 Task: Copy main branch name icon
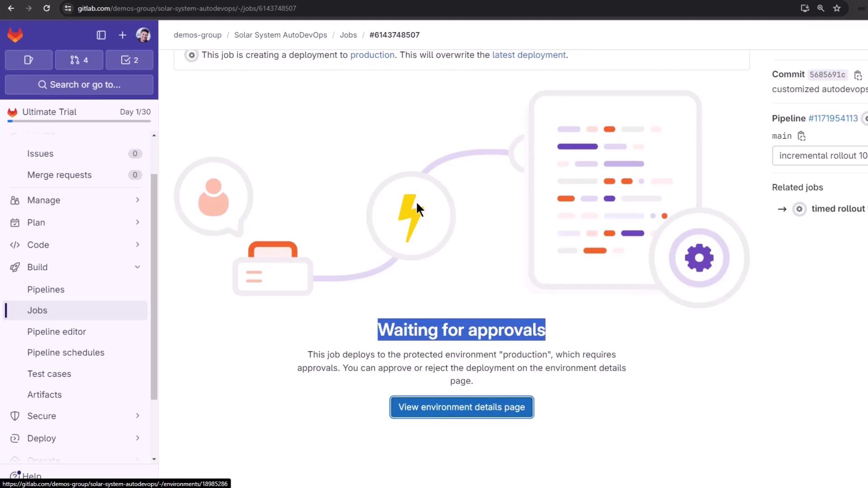802,136
